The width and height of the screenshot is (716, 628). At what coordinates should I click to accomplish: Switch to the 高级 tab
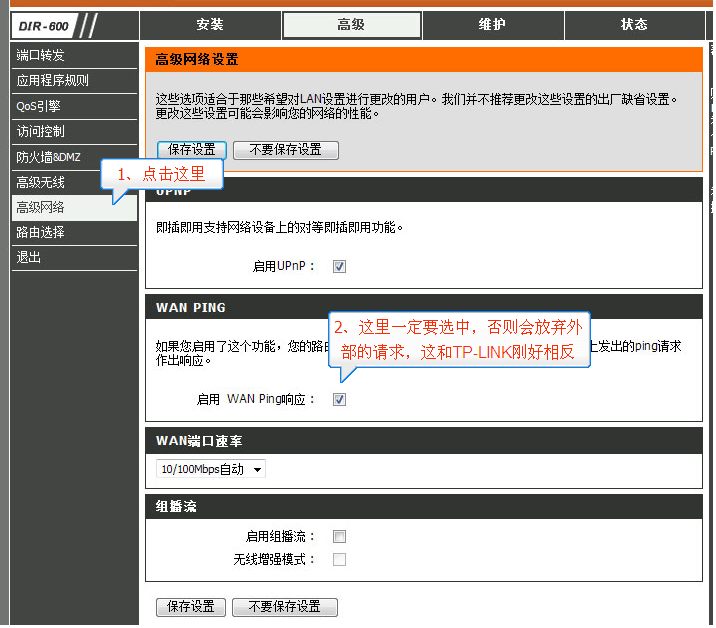pyautogui.click(x=352, y=25)
